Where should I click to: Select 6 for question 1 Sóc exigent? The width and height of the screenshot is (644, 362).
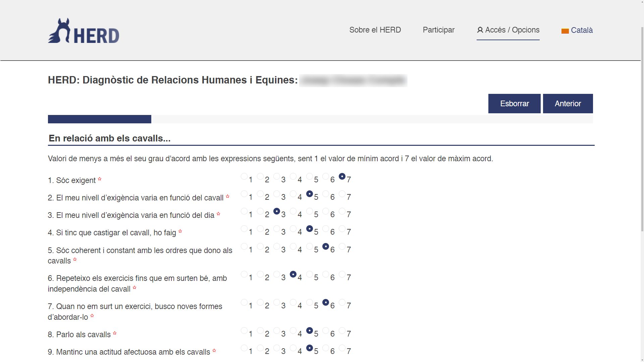[x=326, y=176]
